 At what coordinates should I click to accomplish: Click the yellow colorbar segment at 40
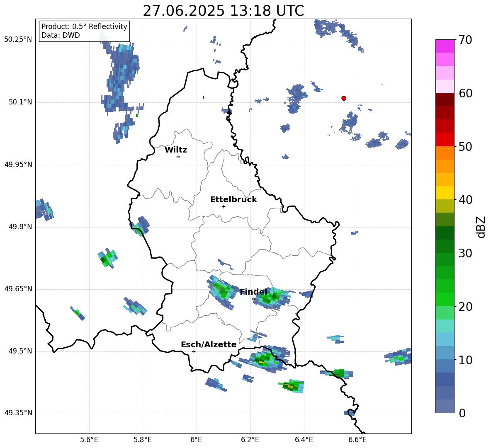click(x=445, y=193)
